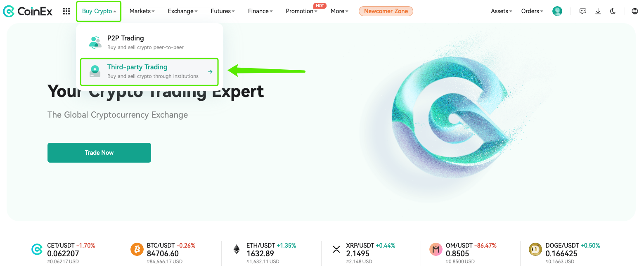Expand the Markets dropdown

tap(142, 11)
